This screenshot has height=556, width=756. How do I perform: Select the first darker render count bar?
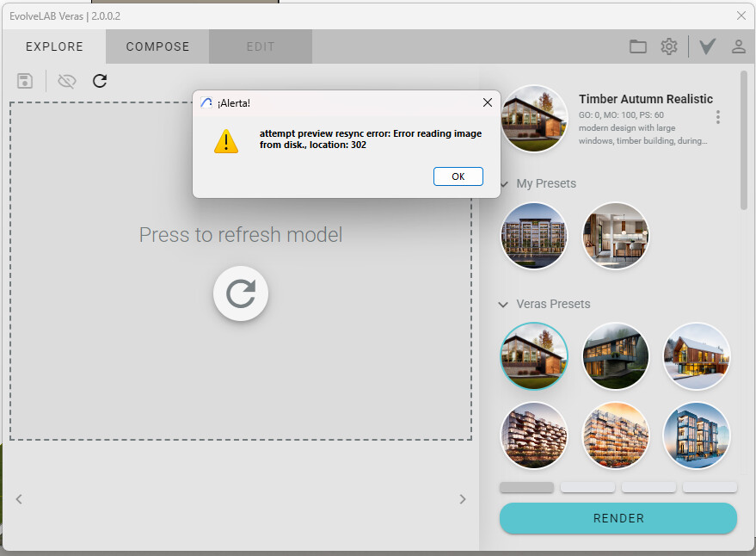(526, 487)
